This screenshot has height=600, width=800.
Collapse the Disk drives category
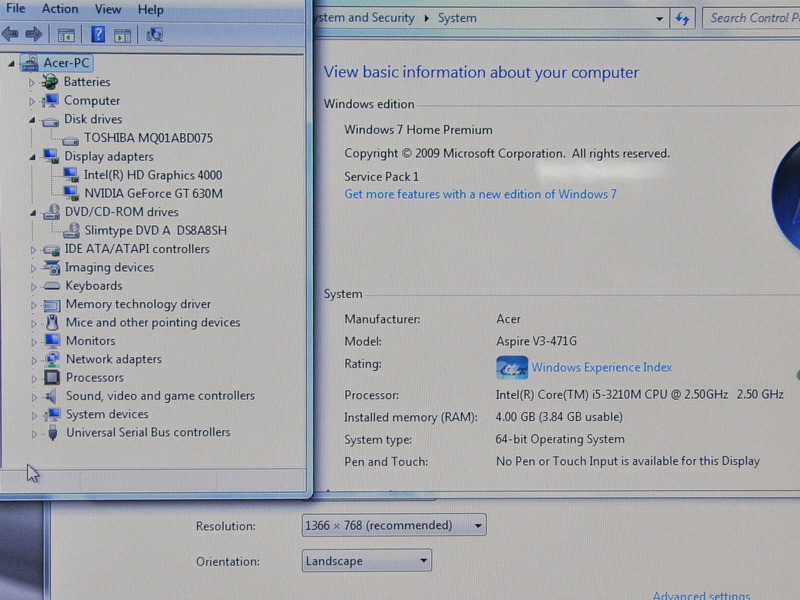click(32, 120)
